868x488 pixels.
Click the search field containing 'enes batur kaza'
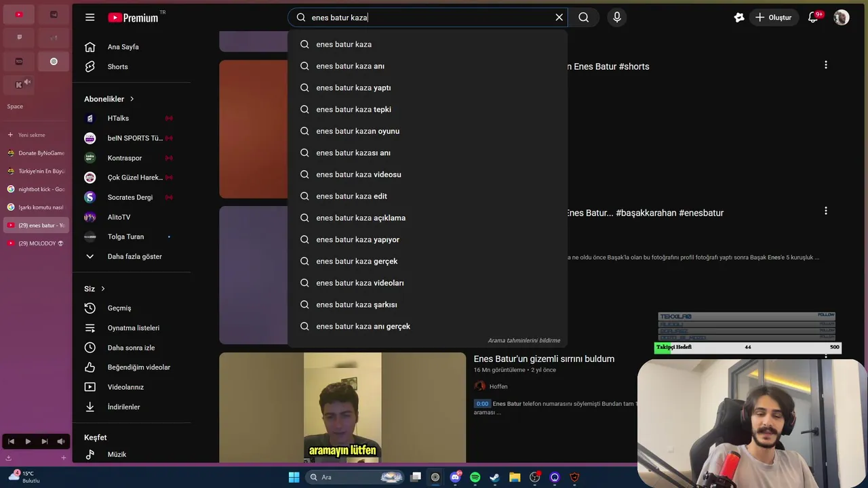[x=429, y=18]
